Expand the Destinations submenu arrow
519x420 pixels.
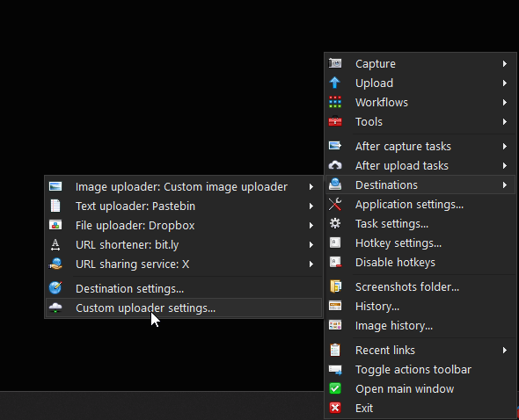click(504, 185)
